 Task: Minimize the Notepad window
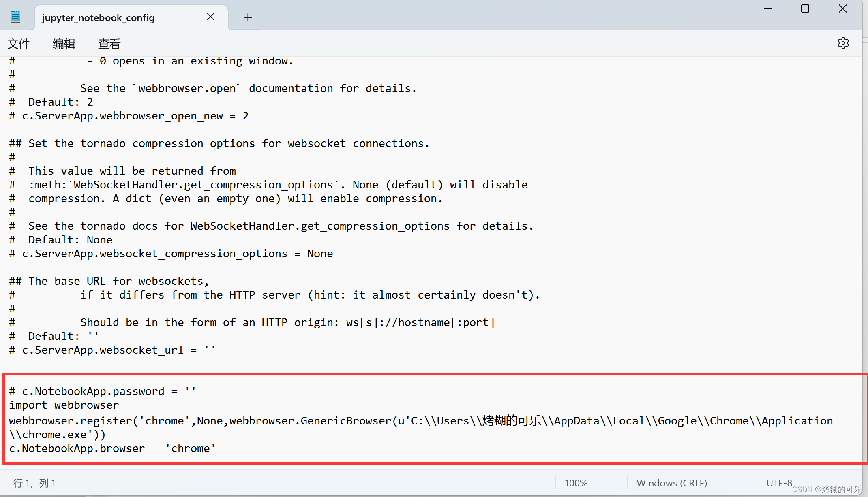[x=769, y=9]
